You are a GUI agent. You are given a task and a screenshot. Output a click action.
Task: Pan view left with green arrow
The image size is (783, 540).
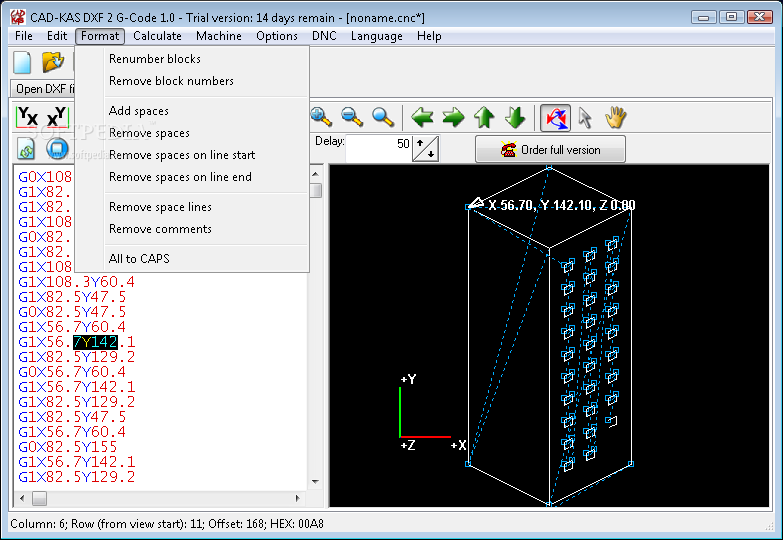click(422, 117)
